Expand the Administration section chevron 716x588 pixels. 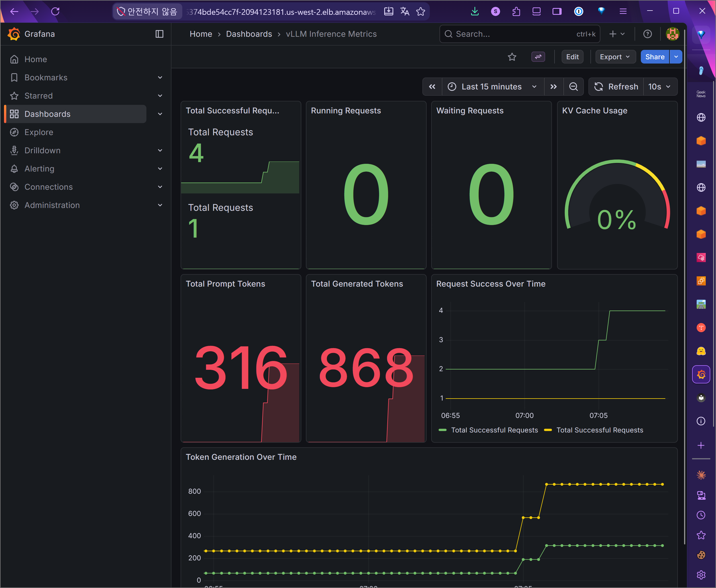160,205
